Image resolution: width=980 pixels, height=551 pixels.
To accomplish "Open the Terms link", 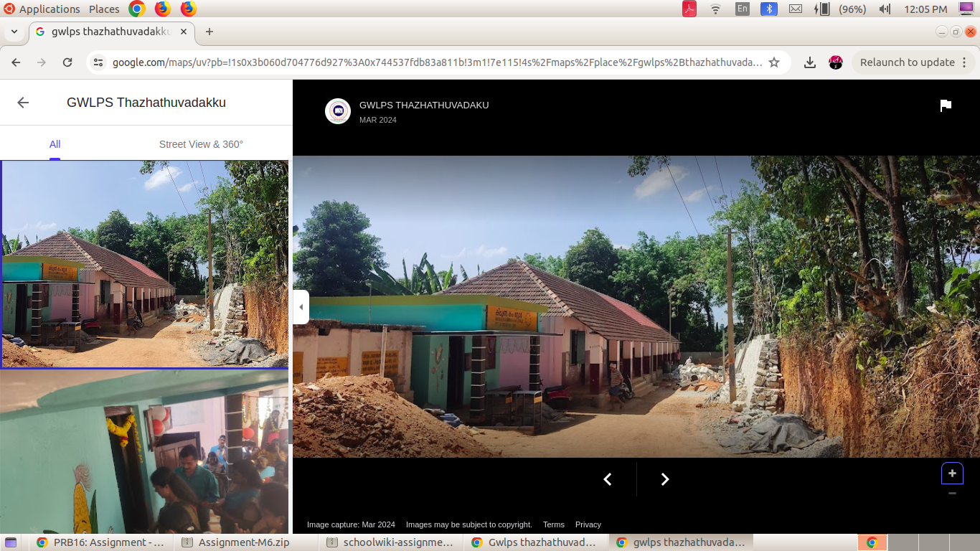I will tap(553, 524).
